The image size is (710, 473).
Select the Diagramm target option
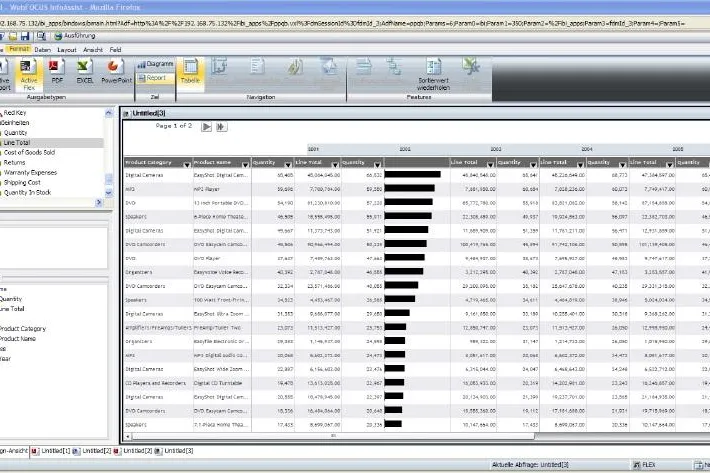point(155,64)
